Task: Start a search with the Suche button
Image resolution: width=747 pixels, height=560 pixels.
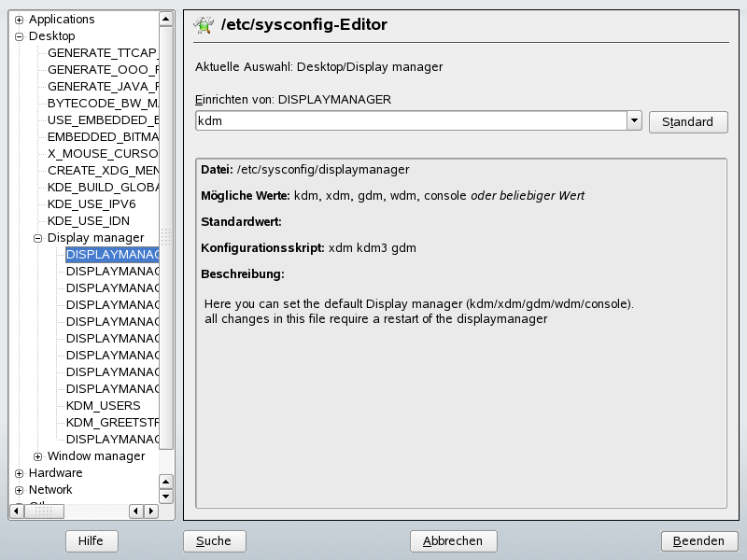Action: pyautogui.click(x=214, y=540)
